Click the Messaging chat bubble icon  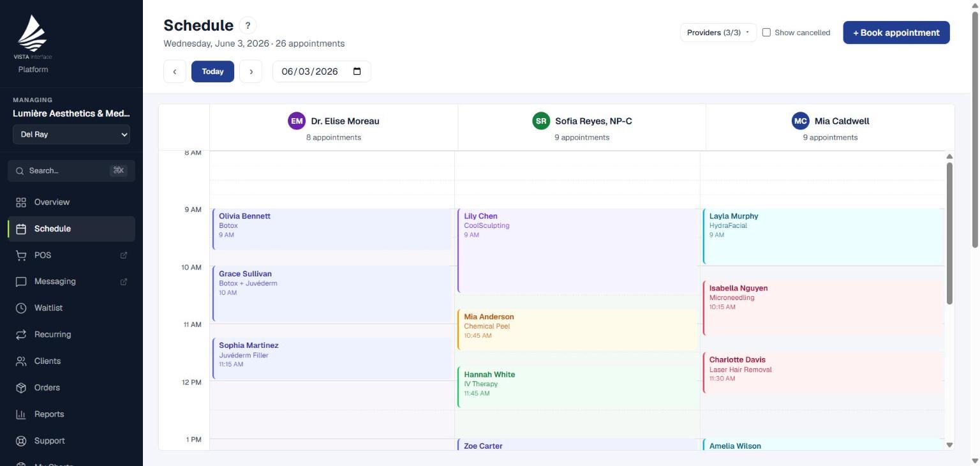(21, 282)
